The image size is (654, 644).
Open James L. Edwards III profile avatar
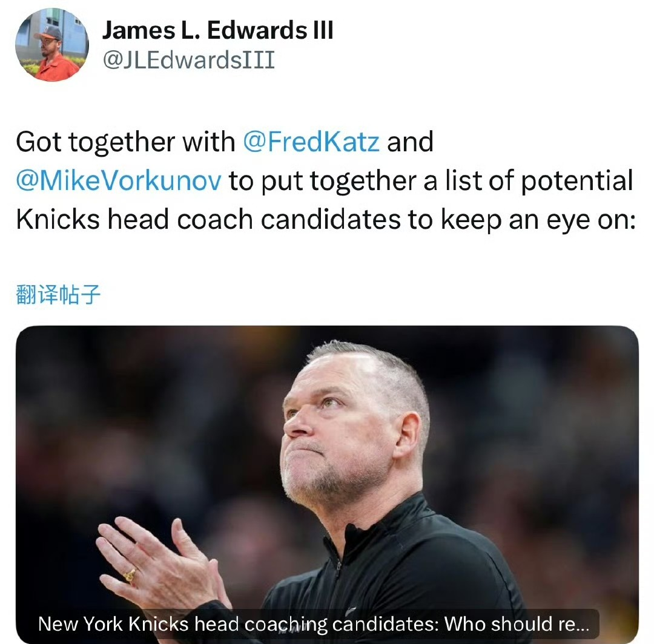pos(52,45)
